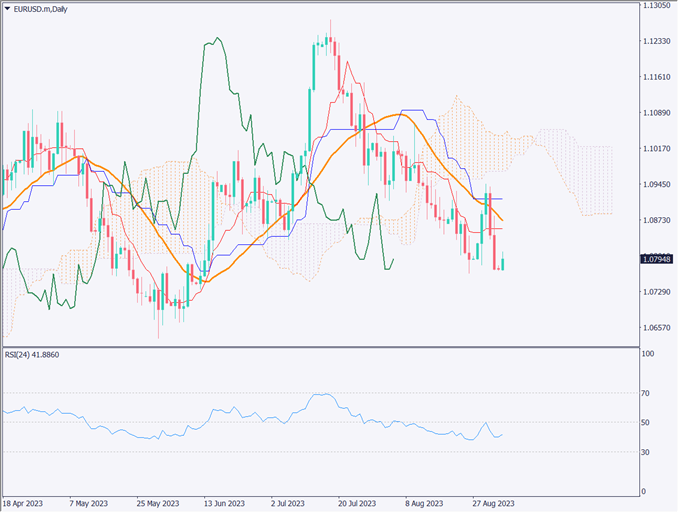Click the RSI 70 overbought level label
This screenshot has height=512, width=678.
tap(647, 394)
